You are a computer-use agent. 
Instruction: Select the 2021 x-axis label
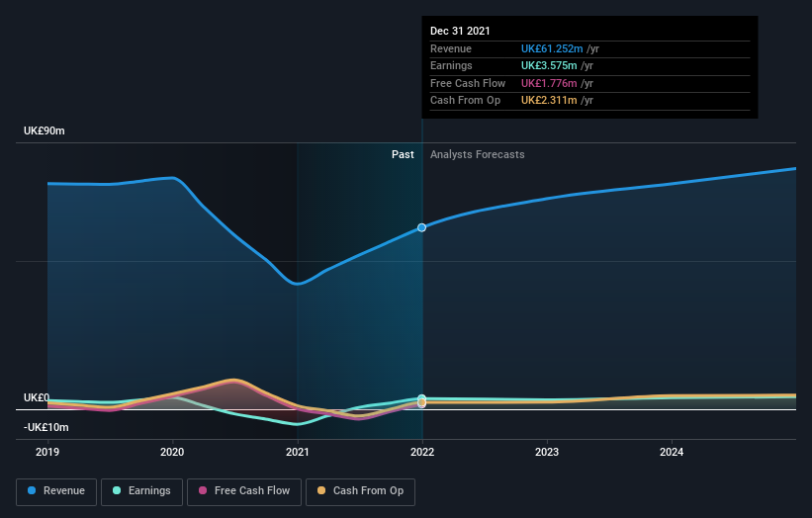coord(298,453)
